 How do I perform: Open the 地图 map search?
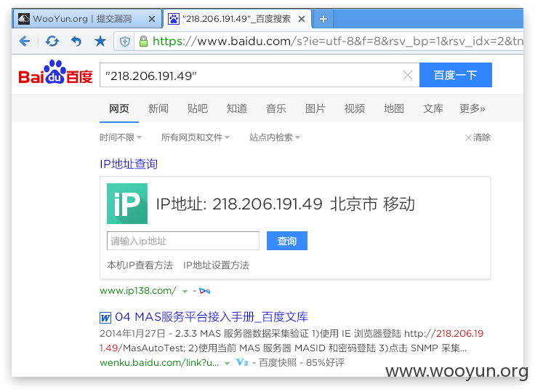point(394,108)
